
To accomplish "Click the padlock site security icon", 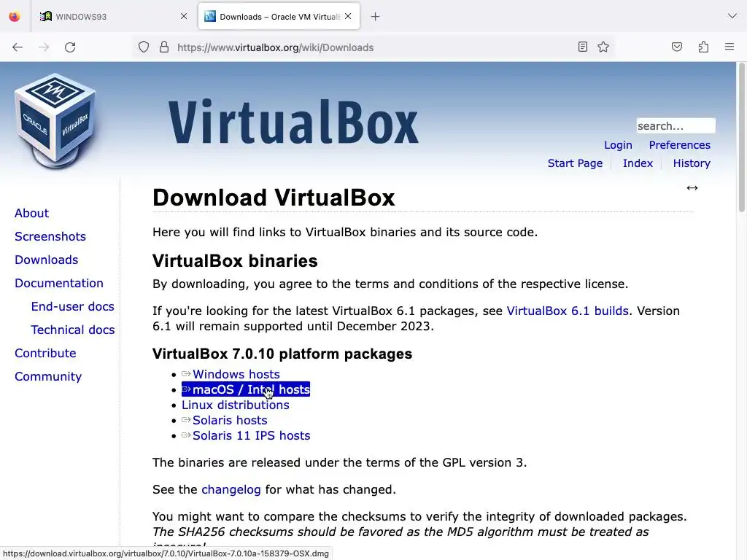I will pyautogui.click(x=164, y=47).
